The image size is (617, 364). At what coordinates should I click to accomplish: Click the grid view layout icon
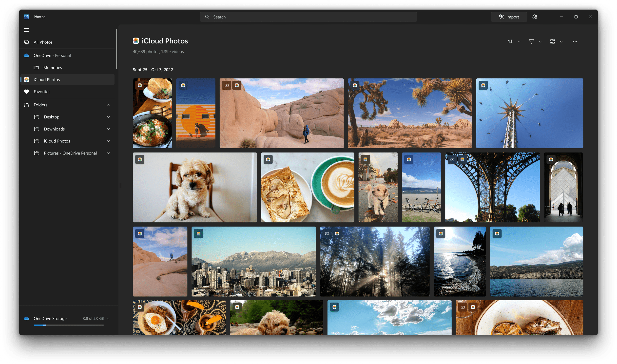click(x=553, y=41)
